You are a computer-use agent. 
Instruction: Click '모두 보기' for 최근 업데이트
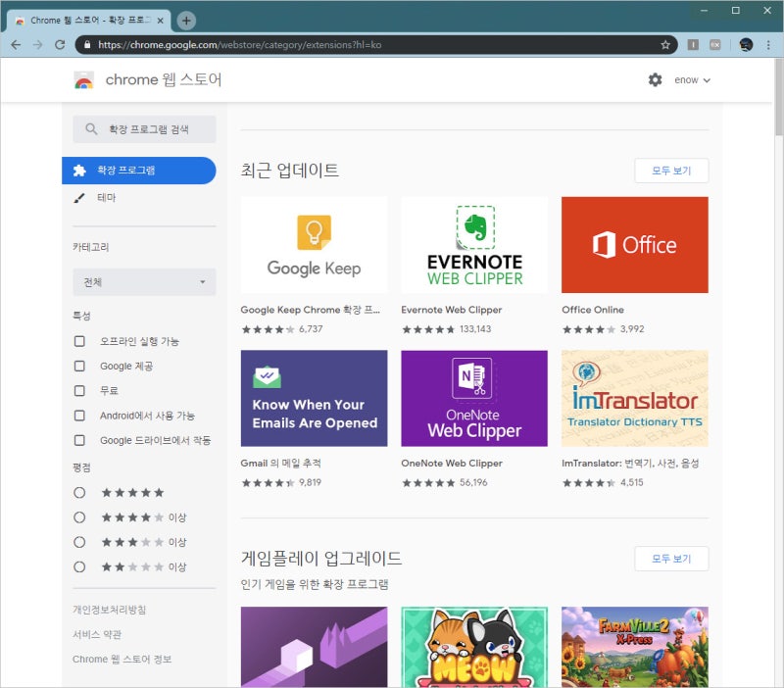click(x=671, y=171)
